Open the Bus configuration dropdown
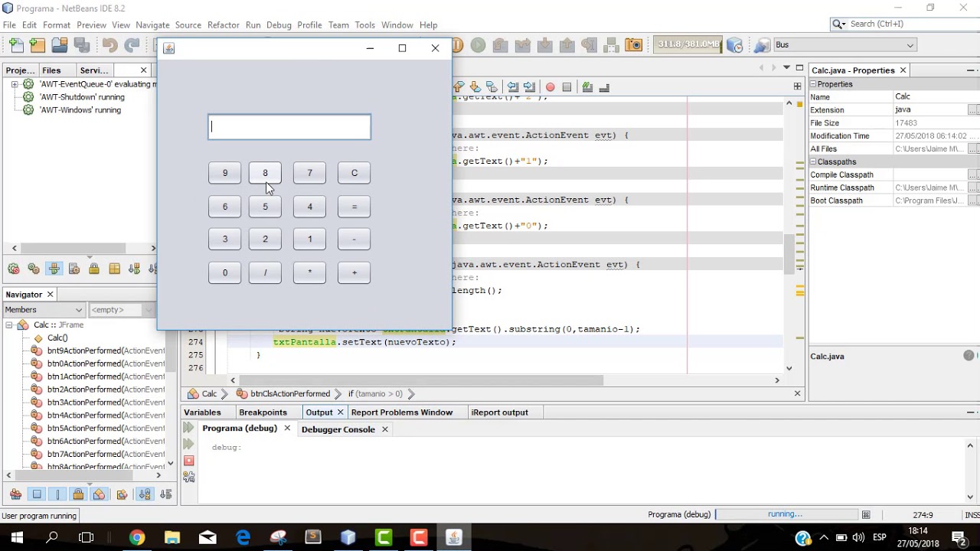This screenshot has width=980, height=551. pyautogui.click(x=844, y=44)
